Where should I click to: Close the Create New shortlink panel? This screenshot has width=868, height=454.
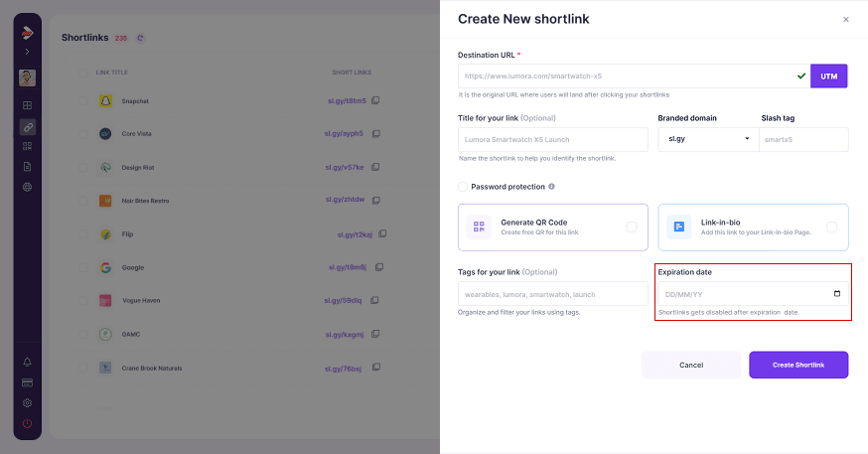tap(846, 20)
